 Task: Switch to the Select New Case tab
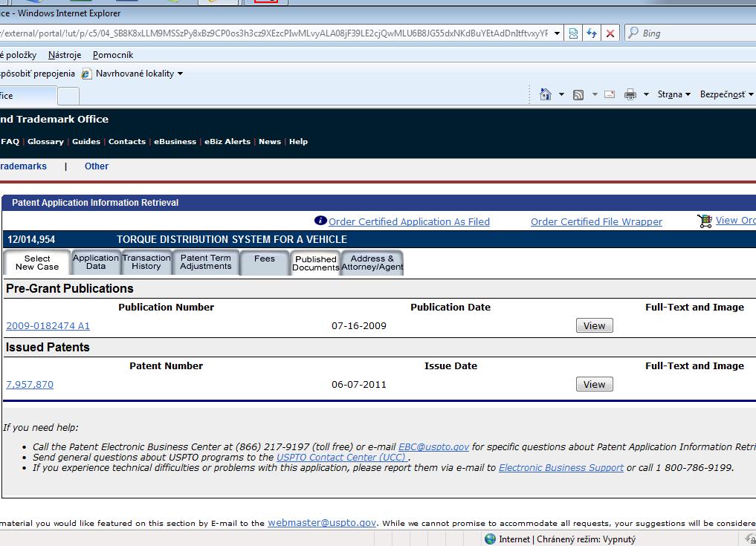(x=37, y=263)
